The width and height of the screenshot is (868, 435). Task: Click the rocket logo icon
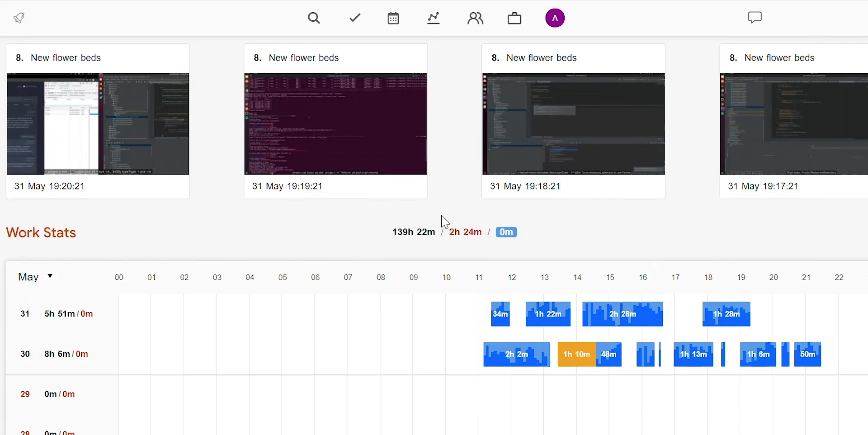[19, 18]
